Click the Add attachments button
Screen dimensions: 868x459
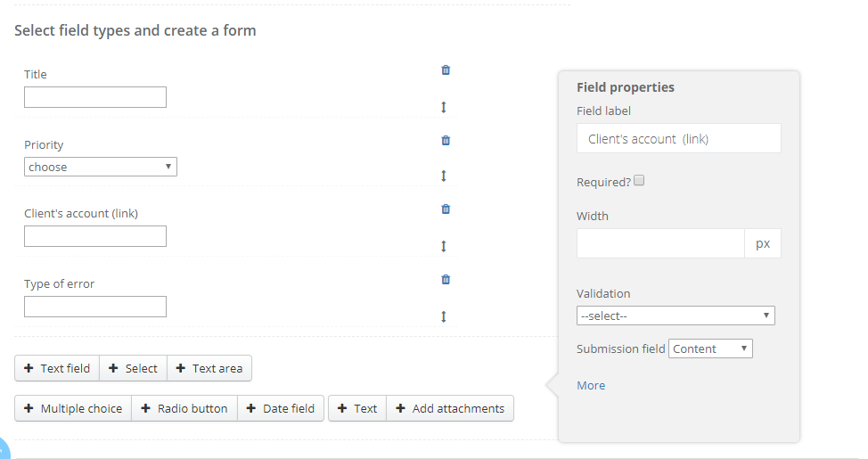point(450,408)
